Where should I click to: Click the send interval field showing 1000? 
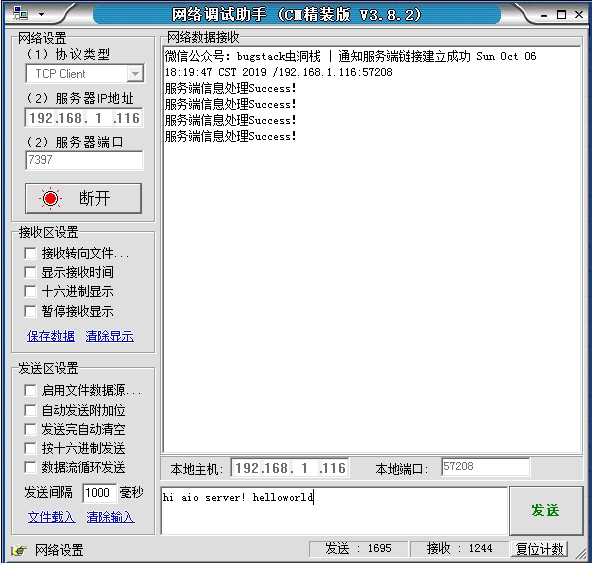99,493
